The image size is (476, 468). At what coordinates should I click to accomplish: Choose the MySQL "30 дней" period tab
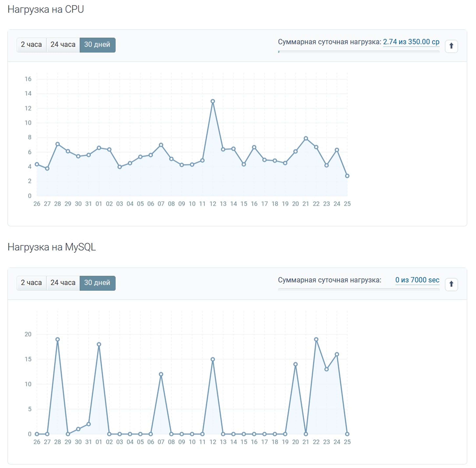point(97,283)
